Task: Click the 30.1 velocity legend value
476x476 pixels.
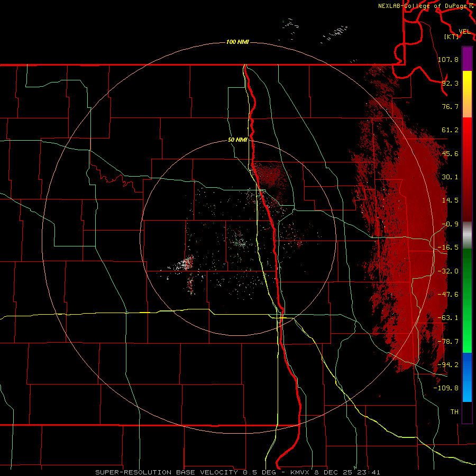Action: [450, 177]
